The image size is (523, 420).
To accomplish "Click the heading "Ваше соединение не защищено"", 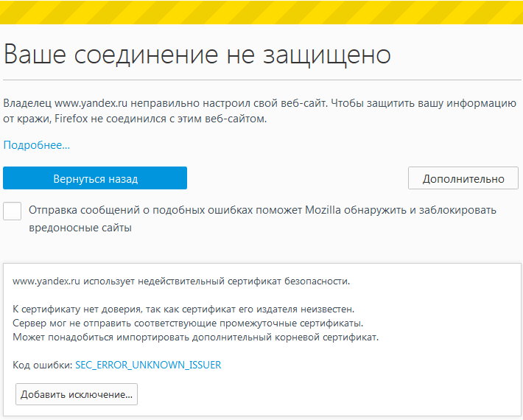I will 197,54.
